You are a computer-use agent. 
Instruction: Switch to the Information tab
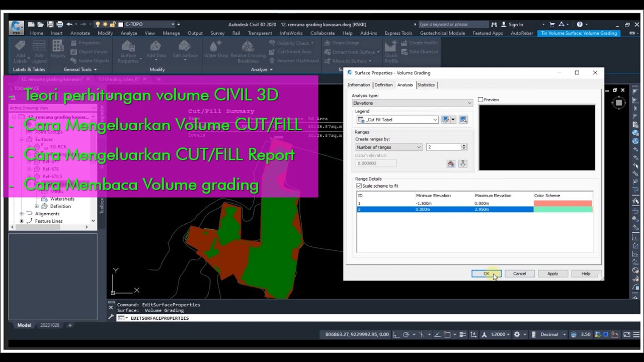(x=359, y=85)
